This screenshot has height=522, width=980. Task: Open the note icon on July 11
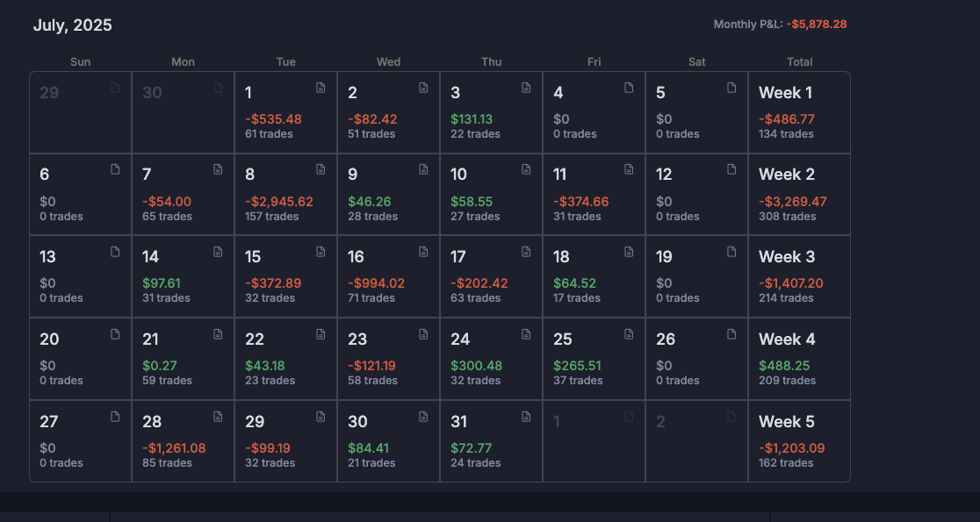[629, 169]
